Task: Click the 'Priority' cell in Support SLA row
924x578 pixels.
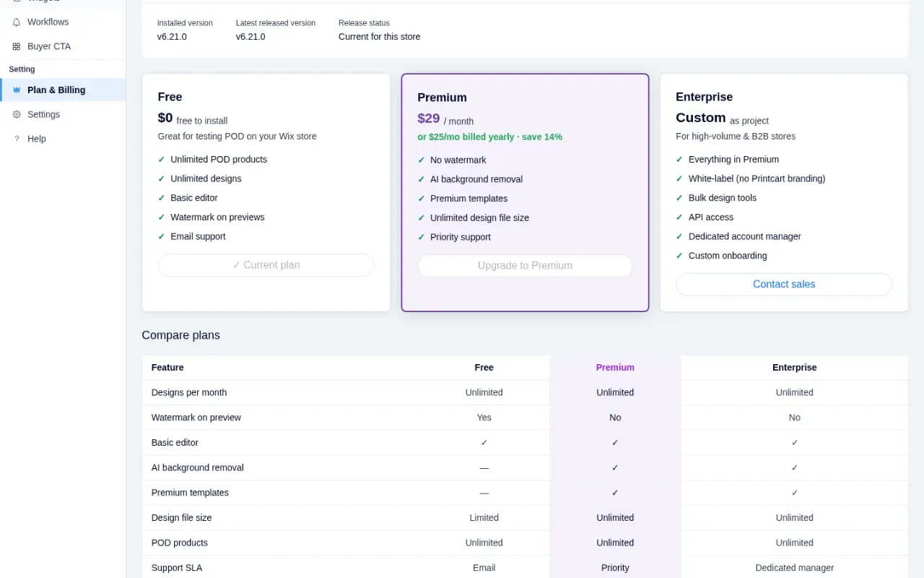Action: (x=615, y=568)
